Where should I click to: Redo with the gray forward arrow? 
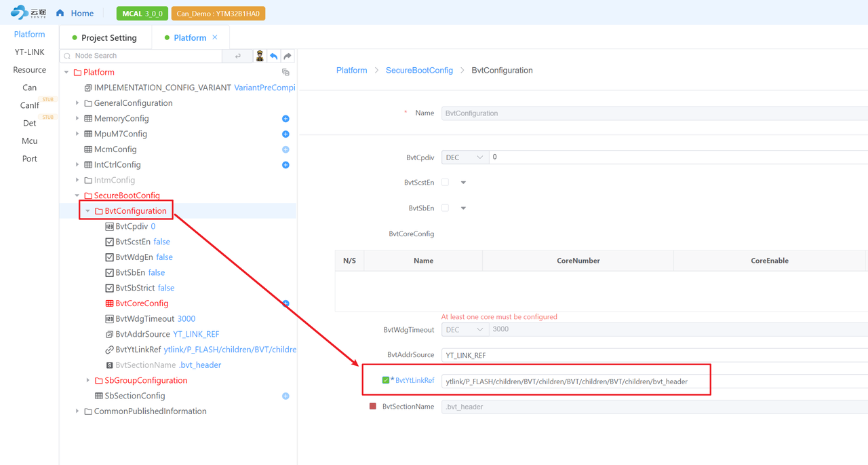click(x=288, y=56)
